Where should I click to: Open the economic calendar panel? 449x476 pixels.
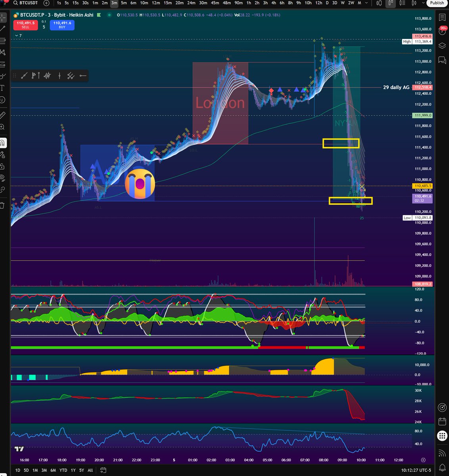click(x=442, y=421)
